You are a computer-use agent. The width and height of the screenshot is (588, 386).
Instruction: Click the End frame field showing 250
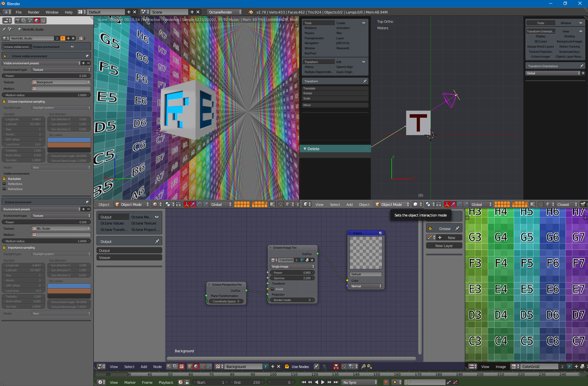click(x=247, y=382)
